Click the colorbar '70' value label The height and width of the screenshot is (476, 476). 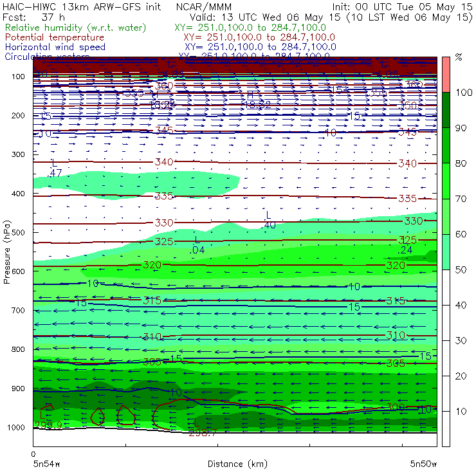(x=461, y=199)
